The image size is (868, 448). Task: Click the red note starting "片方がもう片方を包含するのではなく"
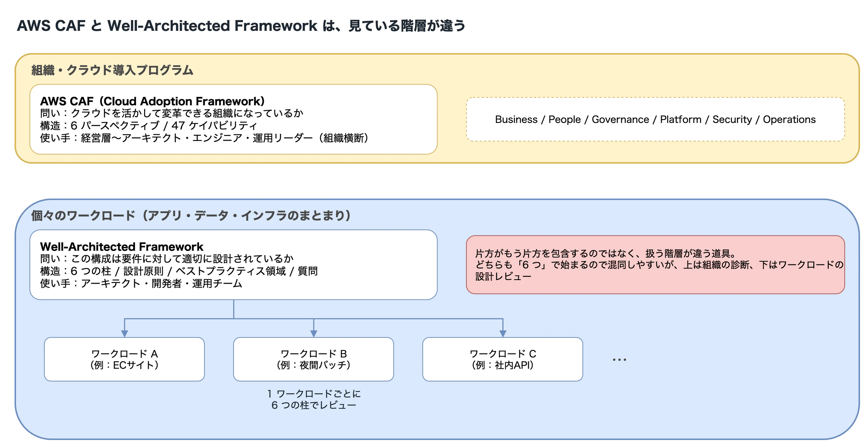tap(655, 265)
